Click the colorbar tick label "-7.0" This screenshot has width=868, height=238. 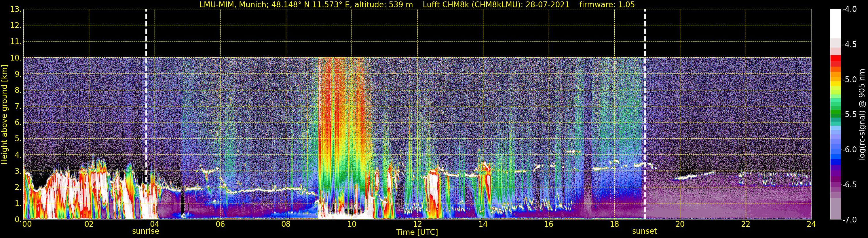pyautogui.click(x=850, y=220)
